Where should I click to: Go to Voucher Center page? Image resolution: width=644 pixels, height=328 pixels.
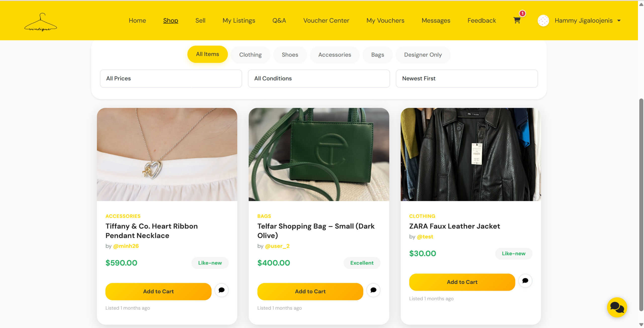pyautogui.click(x=326, y=21)
